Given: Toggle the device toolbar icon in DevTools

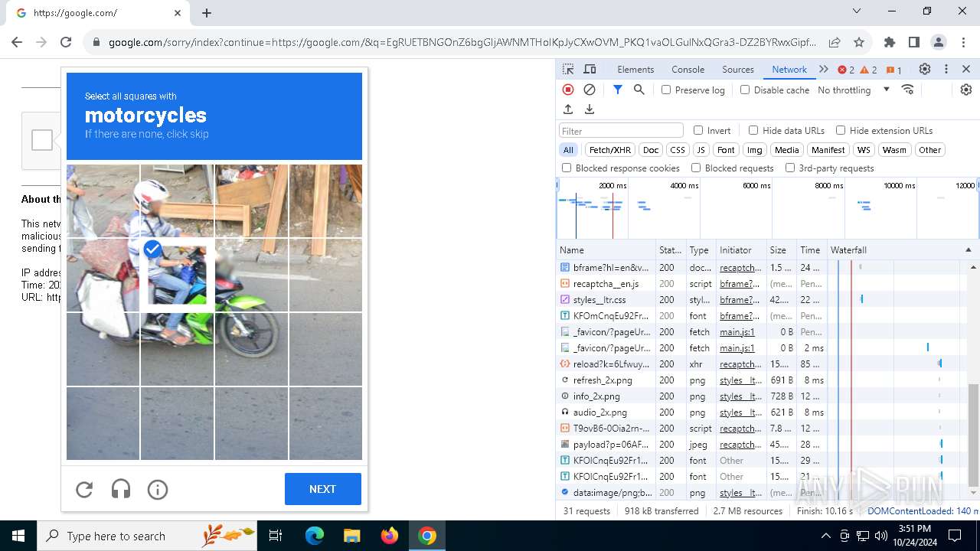Looking at the screenshot, I should coord(590,69).
